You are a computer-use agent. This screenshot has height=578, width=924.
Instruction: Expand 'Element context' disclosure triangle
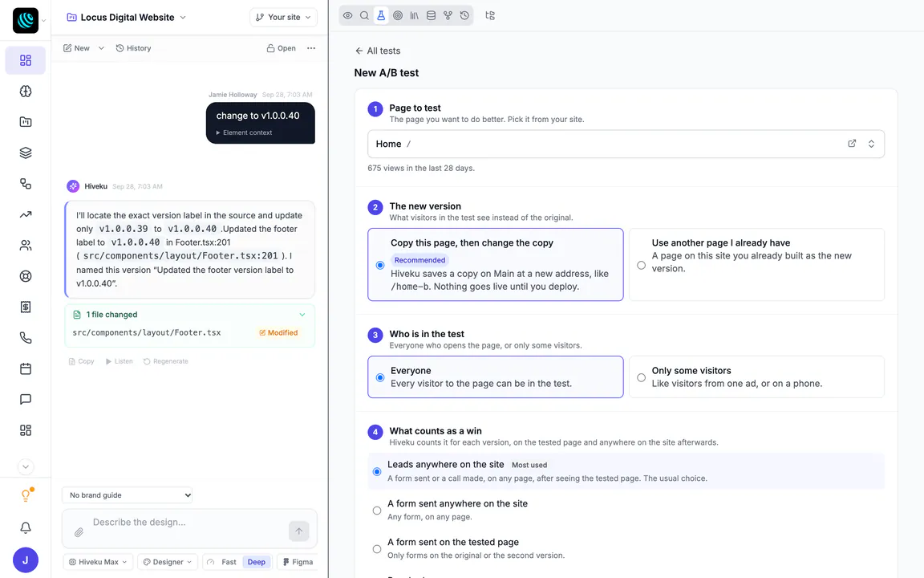218,132
